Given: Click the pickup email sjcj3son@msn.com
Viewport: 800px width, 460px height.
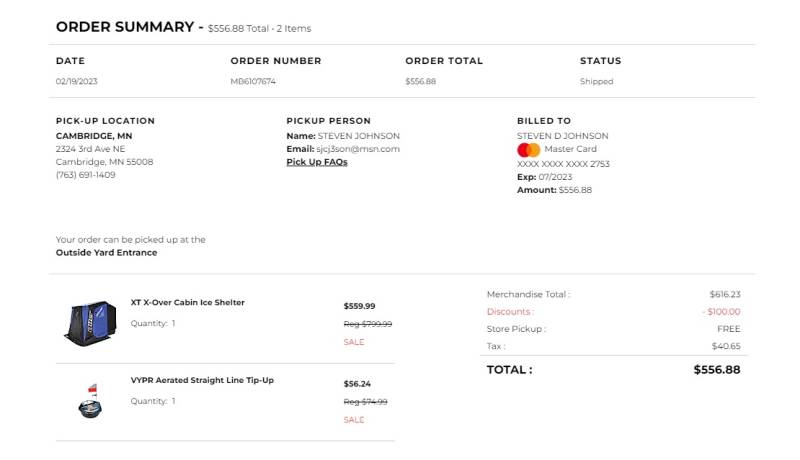Looking at the screenshot, I should (x=358, y=149).
